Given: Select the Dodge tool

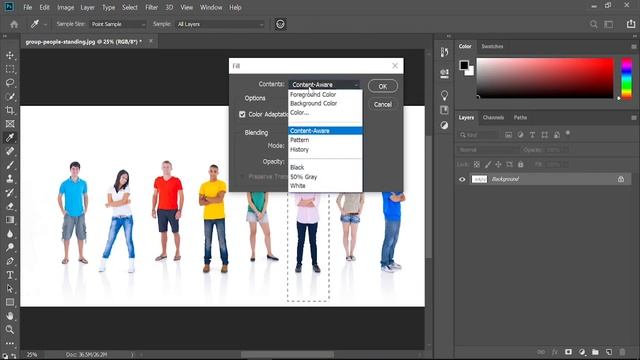Looking at the screenshot, I should pos(10,247).
